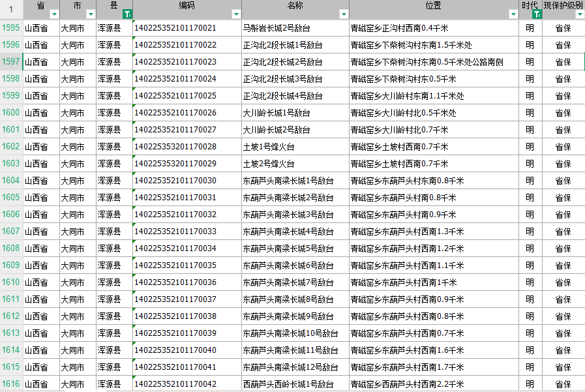Select 山西省 cell in row 1600
This screenshot has width=585, height=392.
[x=41, y=113]
